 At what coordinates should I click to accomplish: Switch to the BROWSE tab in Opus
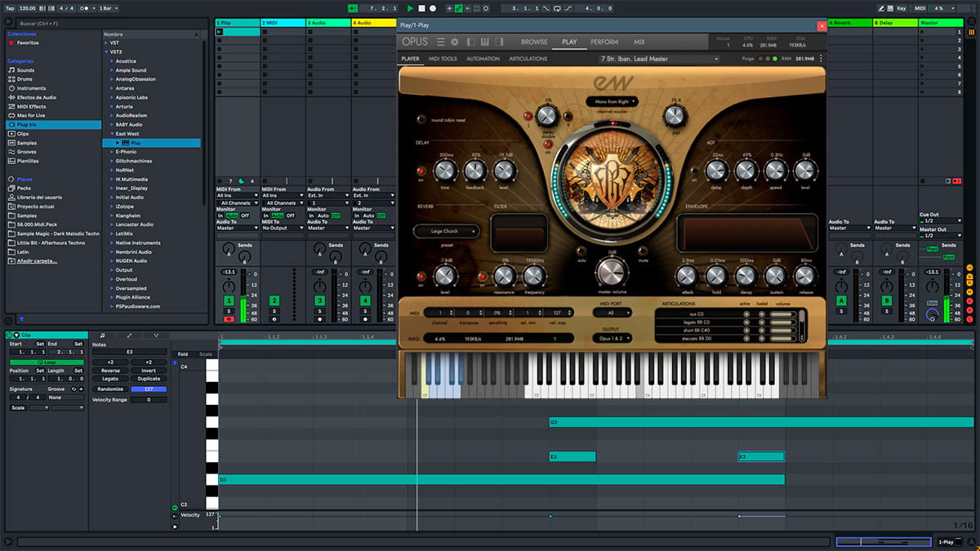(534, 42)
